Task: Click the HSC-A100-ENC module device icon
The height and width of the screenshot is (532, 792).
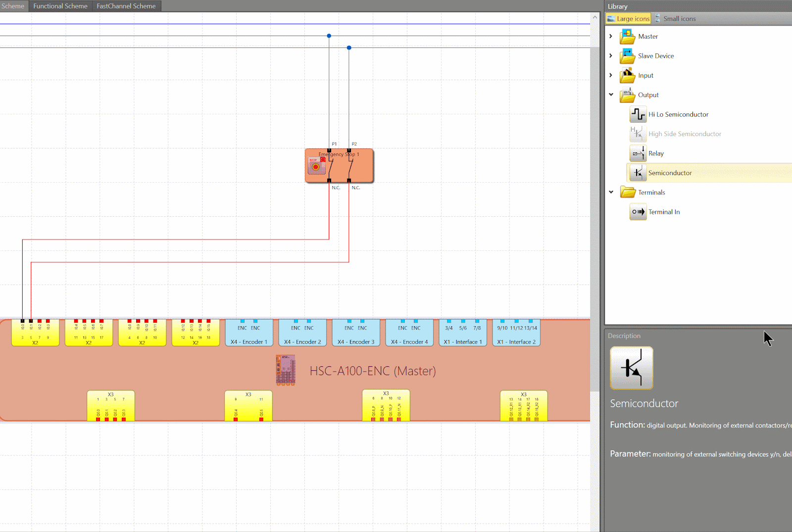Action: pyautogui.click(x=286, y=370)
